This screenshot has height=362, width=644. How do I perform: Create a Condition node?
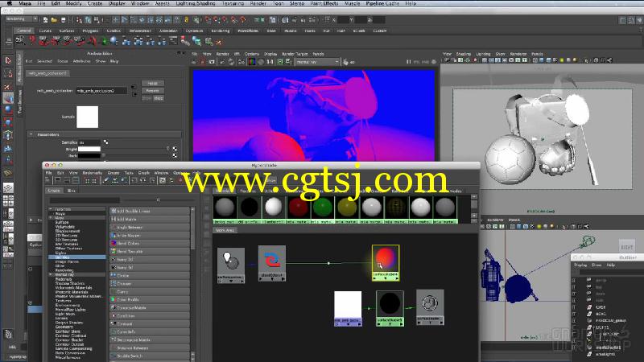point(150,316)
